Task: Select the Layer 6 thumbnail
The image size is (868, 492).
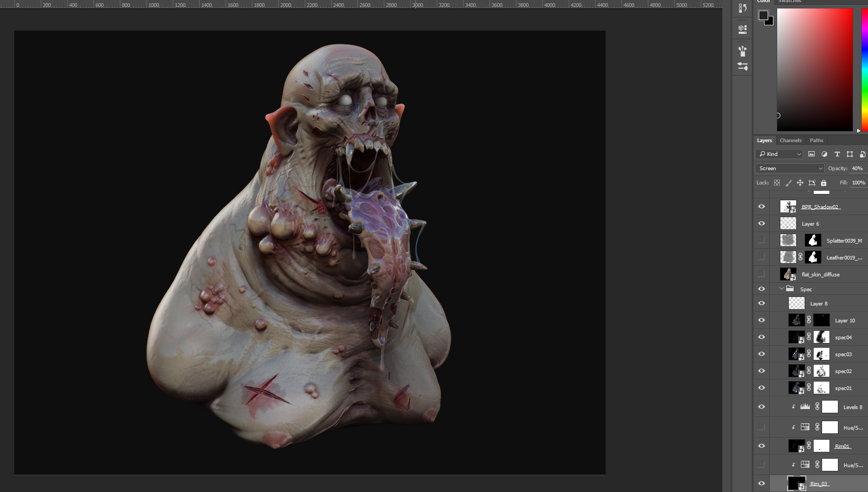Action: [x=788, y=224]
